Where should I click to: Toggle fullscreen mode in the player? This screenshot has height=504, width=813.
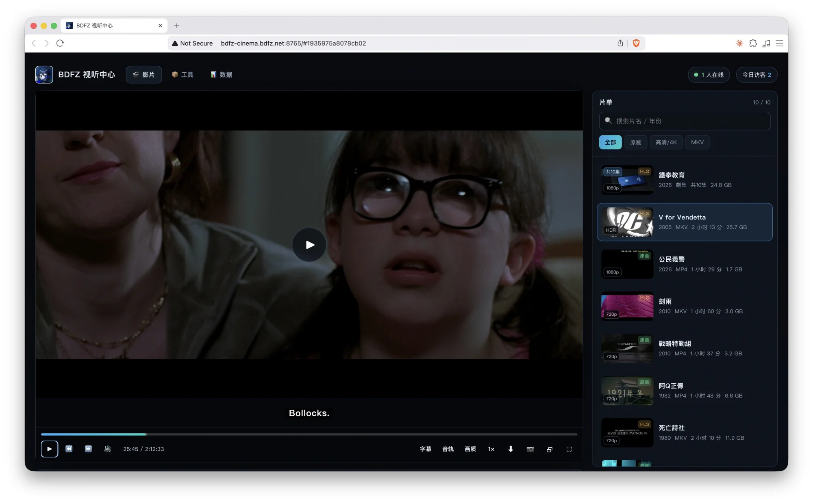tap(569, 449)
